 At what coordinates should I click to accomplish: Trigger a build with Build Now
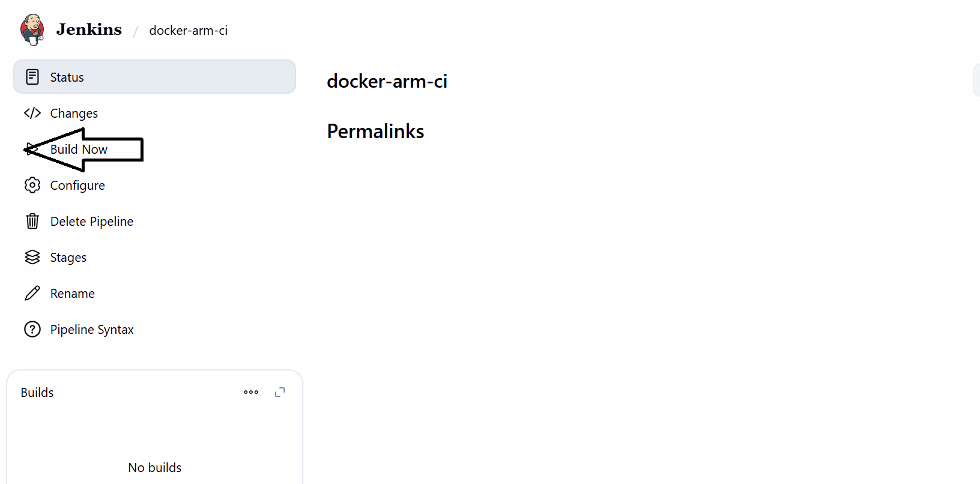click(x=79, y=149)
